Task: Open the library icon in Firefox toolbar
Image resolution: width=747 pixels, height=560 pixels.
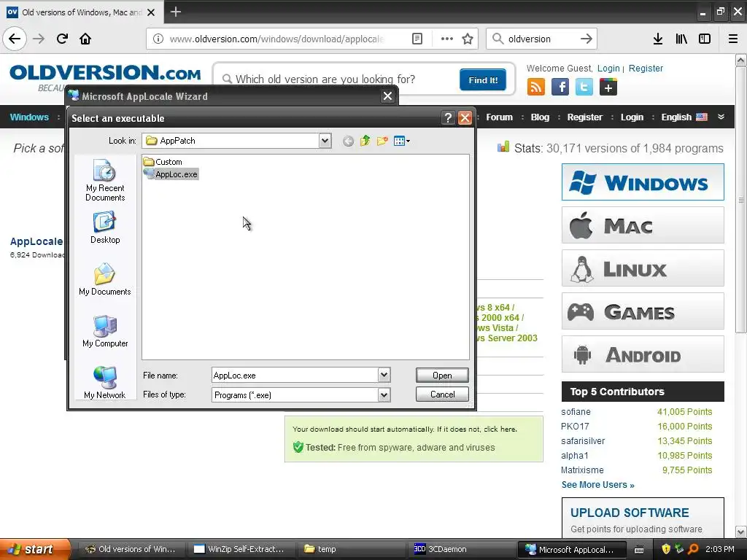Action: [x=681, y=39]
